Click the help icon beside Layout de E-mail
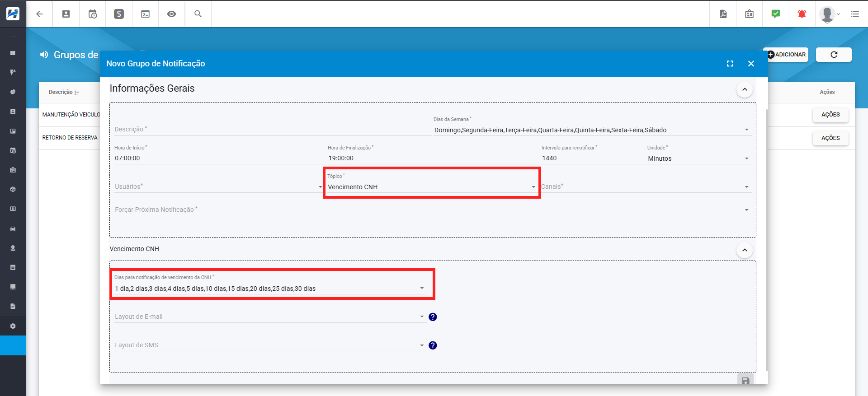The image size is (868, 396). click(x=433, y=317)
